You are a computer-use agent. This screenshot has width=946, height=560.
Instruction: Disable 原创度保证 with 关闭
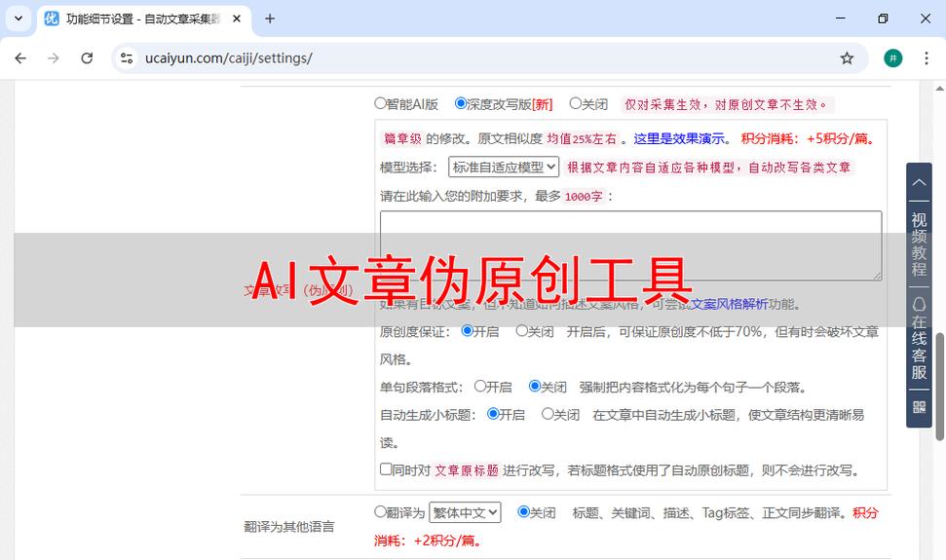click(522, 330)
